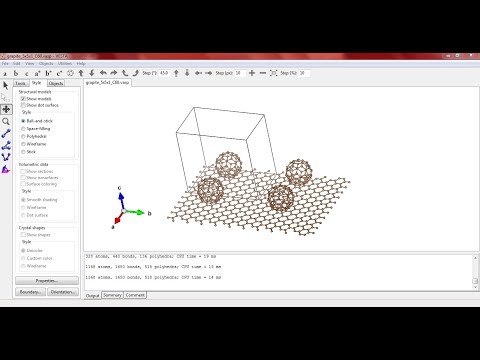The height and width of the screenshot is (360, 480).
Task: Select the Interfacial angle tool
Action: click(x=6, y=170)
